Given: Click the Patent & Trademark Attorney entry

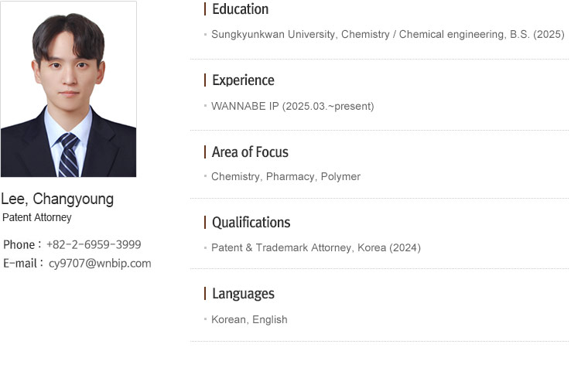Looking at the screenshot, I should click(316, 247).
